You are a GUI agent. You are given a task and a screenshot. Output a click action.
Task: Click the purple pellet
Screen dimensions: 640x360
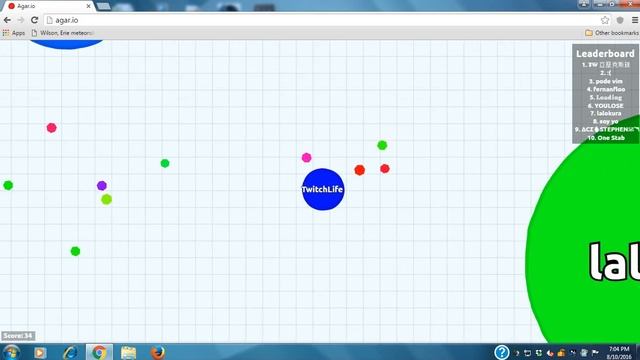click(102, 186)
